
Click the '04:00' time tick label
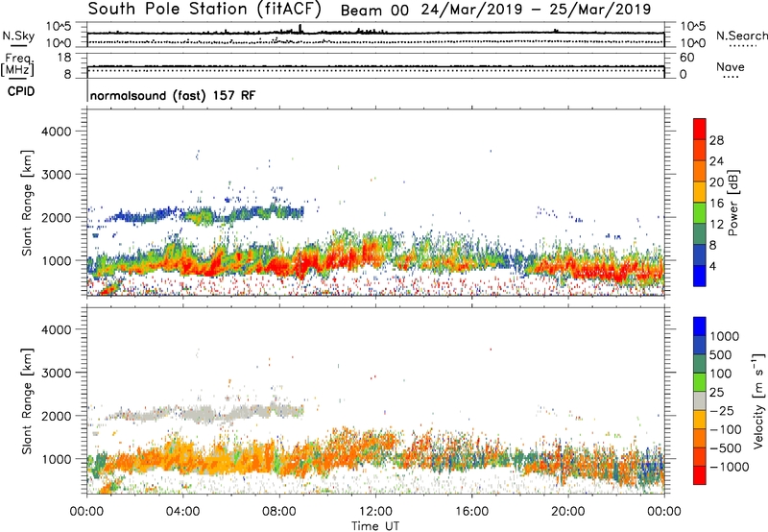(182, 512)
